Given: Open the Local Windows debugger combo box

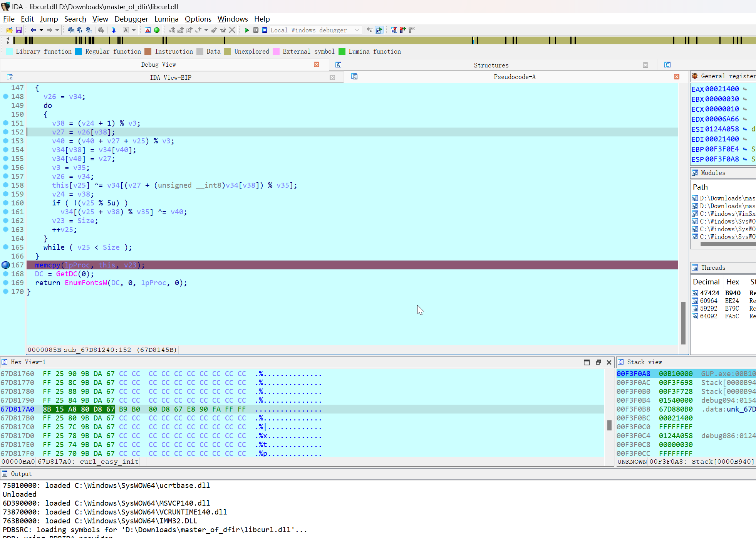Looking at the screenshot, I should click(x=315, y=30).
